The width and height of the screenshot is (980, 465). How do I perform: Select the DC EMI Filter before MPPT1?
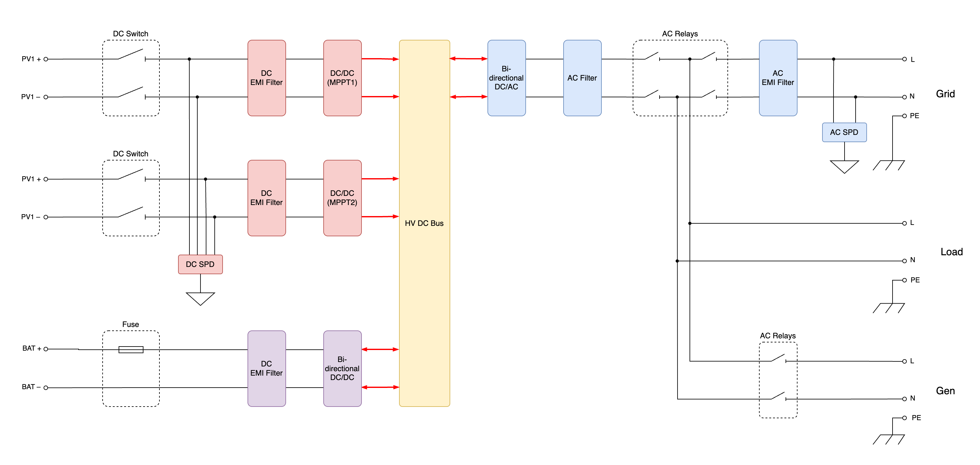coord(267,78)
